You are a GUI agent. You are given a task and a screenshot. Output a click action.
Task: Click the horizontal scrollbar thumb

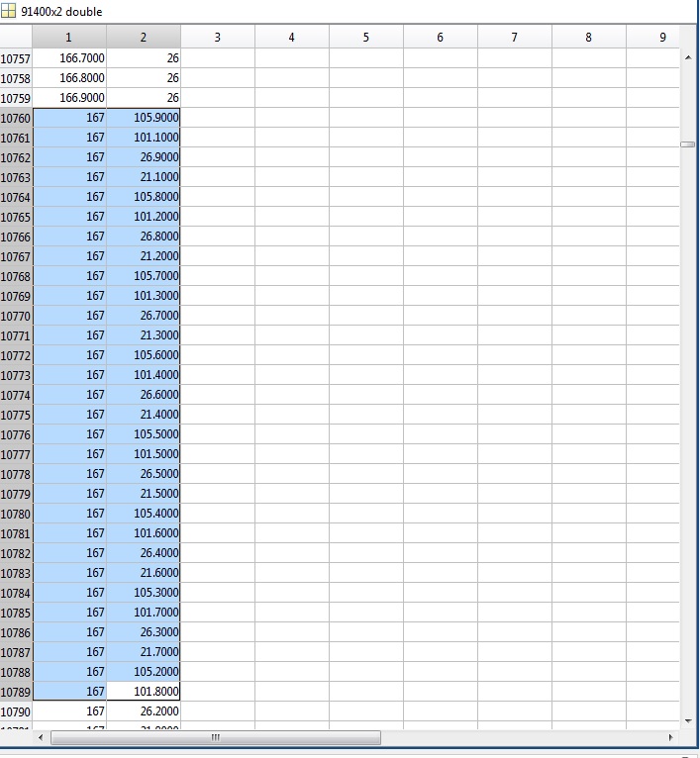pyautogui.click(x=215, y=738)
